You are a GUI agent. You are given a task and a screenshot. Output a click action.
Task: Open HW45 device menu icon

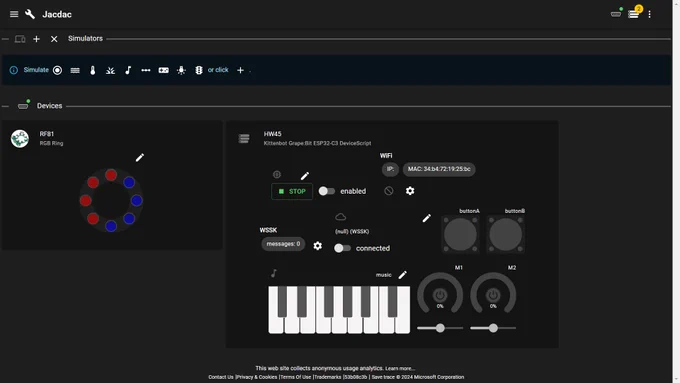pos(244,138)
